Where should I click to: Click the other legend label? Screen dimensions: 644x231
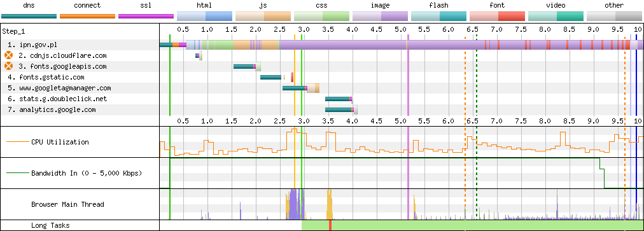click(614, 5)
